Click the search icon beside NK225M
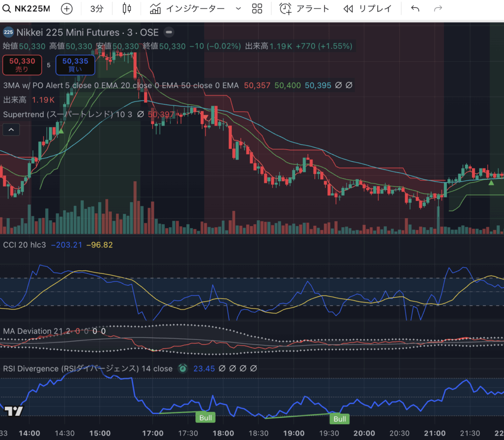 [6, 9]
